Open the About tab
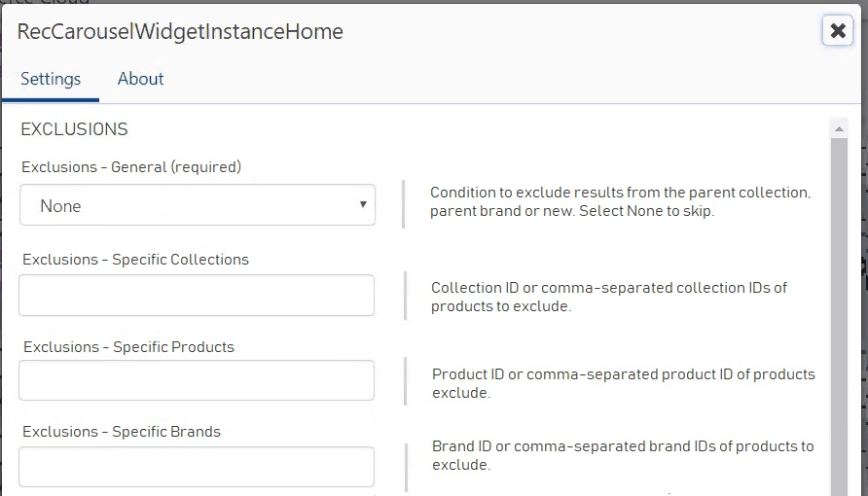The image size is (868, 496). 140,80
